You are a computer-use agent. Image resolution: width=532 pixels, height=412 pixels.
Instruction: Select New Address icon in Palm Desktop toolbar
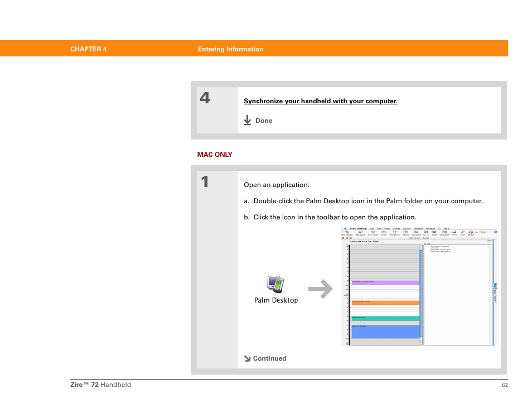point(347,232)
